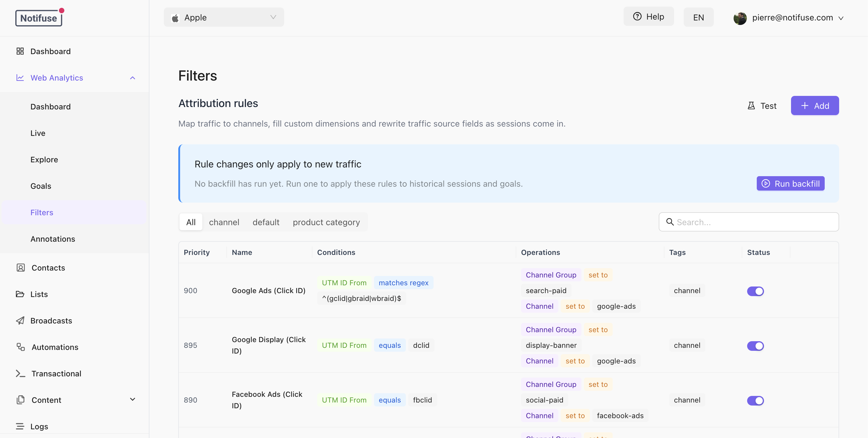Open Lists in the sidebar
868x438 pixels.
74,294
